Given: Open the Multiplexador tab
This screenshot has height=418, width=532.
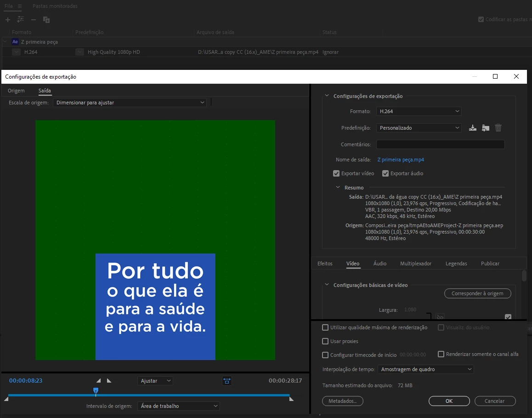Looking at the screenshot, I should (x=416, y=263).
